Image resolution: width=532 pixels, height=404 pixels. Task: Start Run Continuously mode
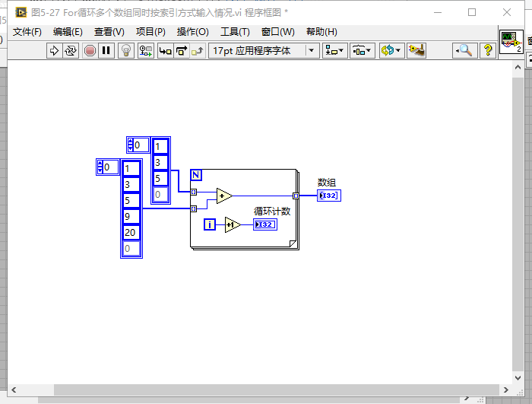(71, 51)
